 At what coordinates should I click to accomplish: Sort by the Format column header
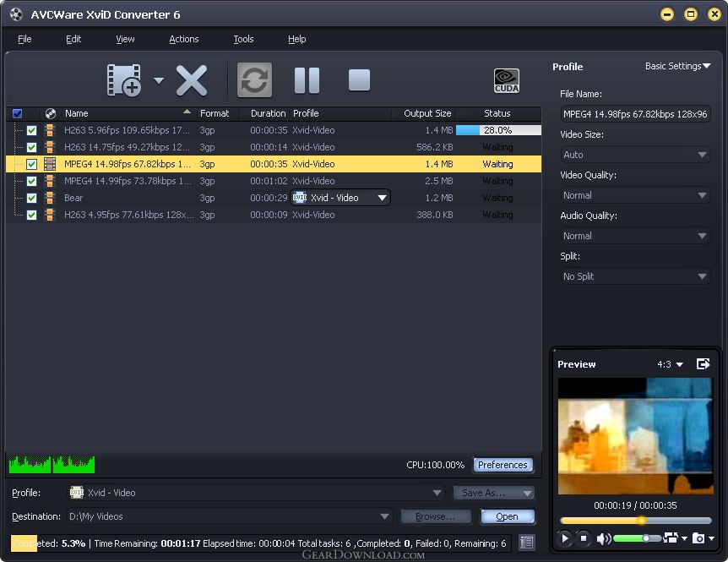(x=217, y=113)
